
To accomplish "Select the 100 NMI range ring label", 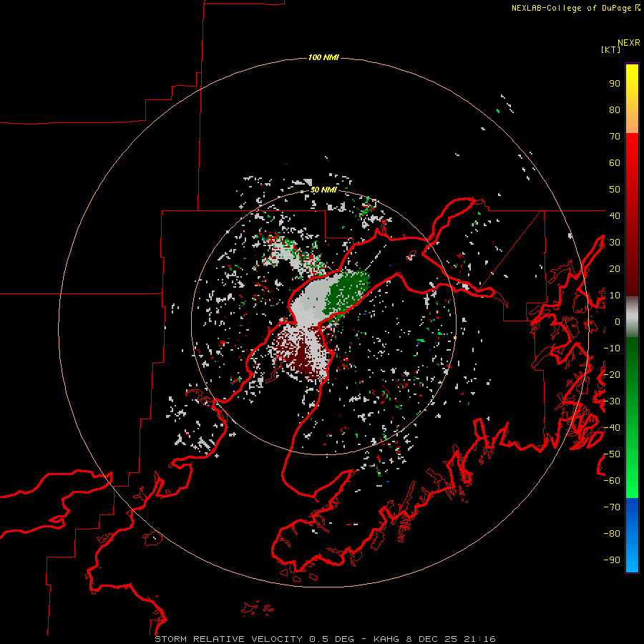I will click(323, 57).
